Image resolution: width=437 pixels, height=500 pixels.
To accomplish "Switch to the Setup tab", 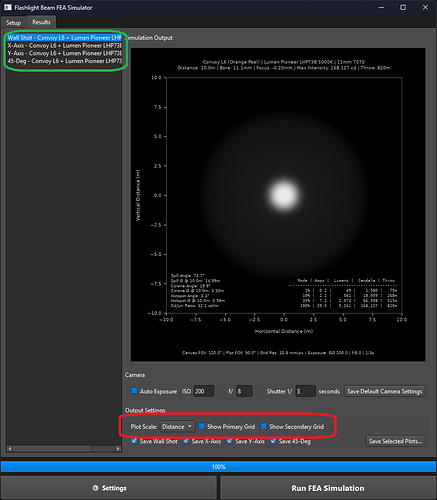I will tap(13, 23).
